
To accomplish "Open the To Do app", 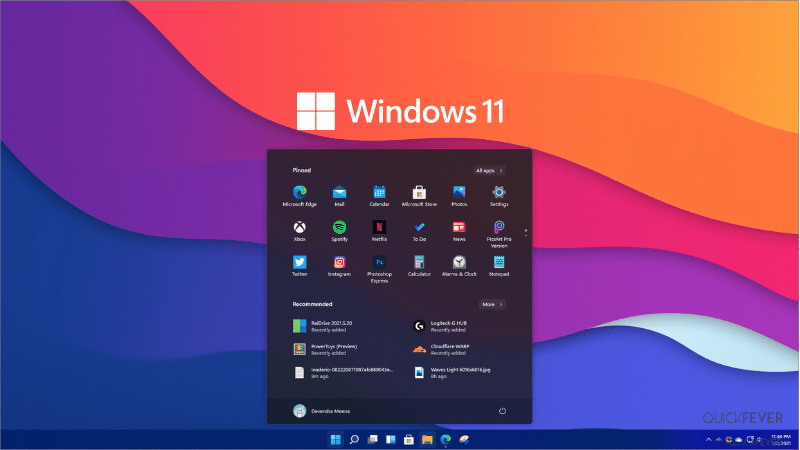I will tap(419, 231).
